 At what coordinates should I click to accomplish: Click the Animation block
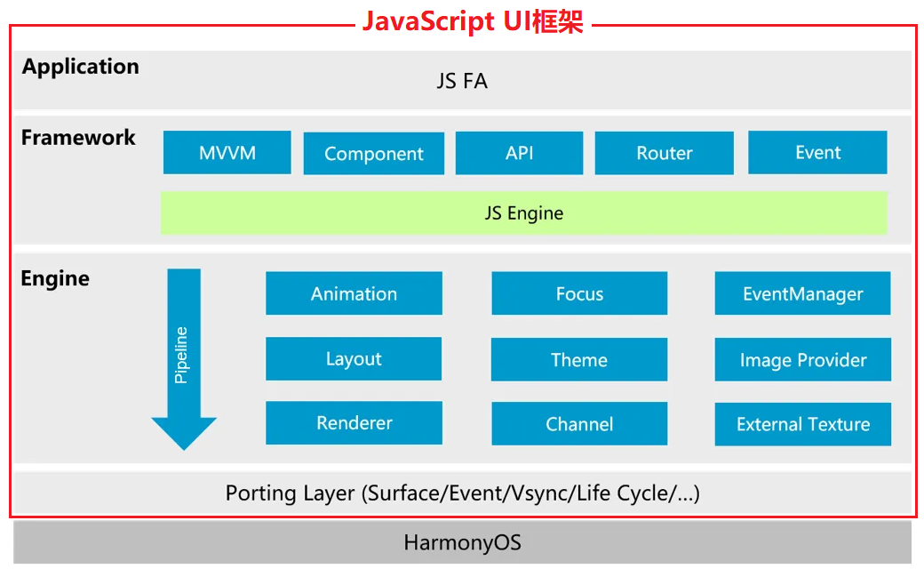(354, 293)
